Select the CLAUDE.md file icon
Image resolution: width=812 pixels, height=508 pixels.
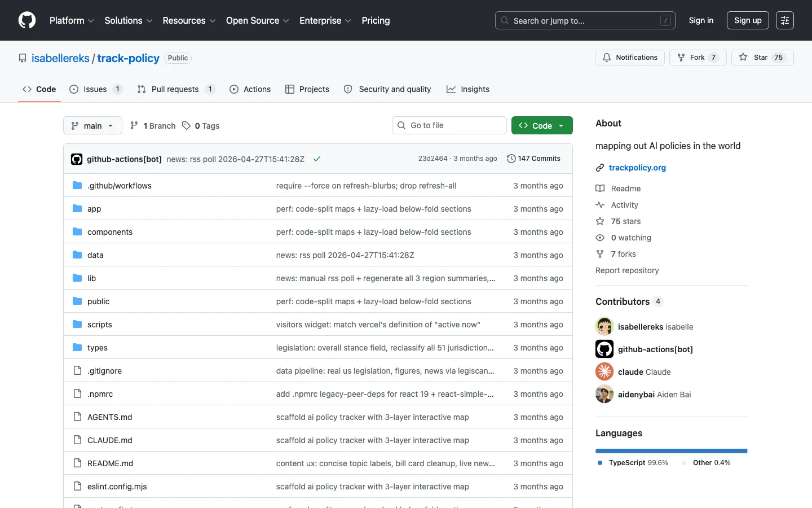coord(77,440)
